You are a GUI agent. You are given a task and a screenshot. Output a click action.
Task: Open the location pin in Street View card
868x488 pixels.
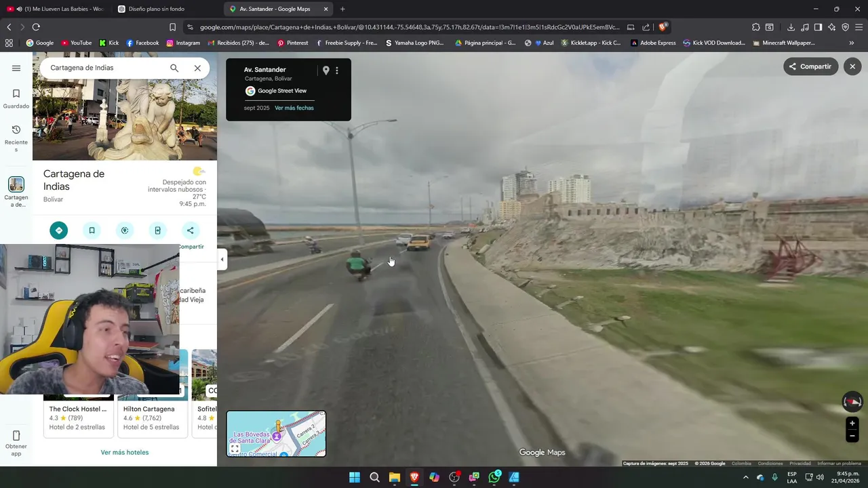coord(325,70)
